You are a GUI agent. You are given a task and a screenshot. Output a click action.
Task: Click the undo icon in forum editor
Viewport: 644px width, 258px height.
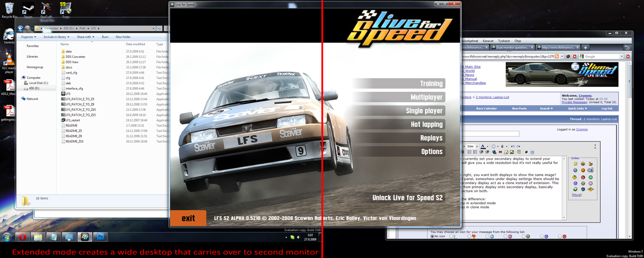[x=513, y=146]
